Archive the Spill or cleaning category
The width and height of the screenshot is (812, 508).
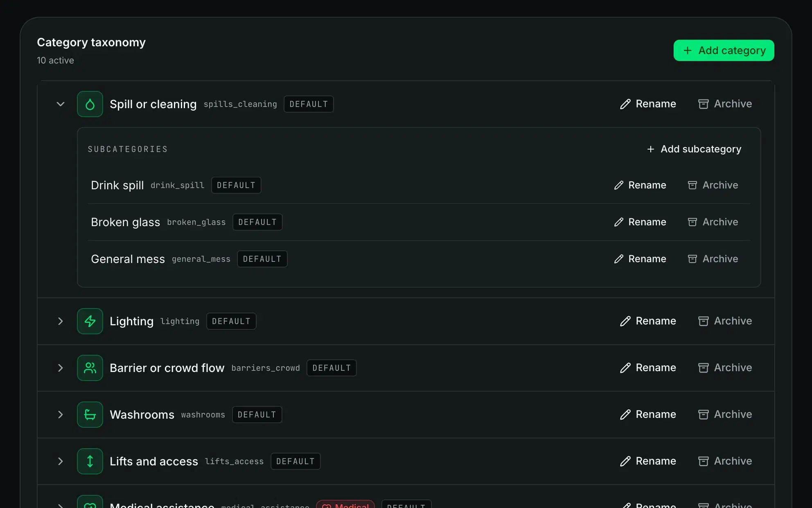pos(725,104)
